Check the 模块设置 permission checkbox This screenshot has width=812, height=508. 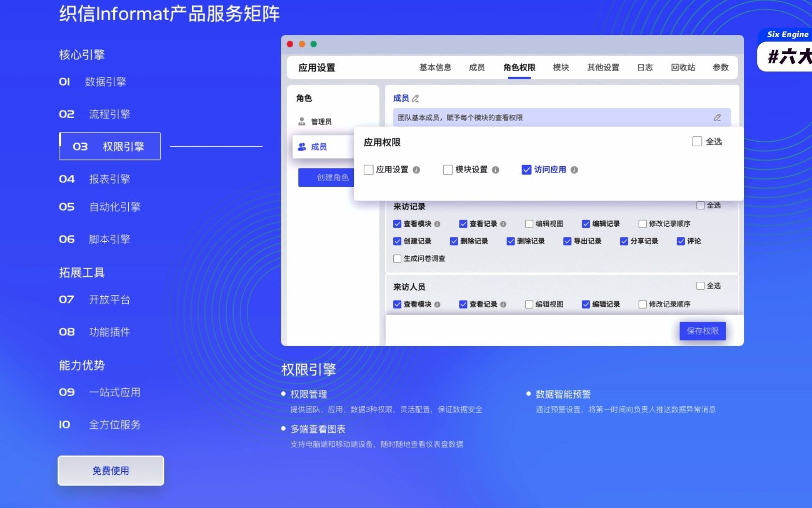pos(448,169)
